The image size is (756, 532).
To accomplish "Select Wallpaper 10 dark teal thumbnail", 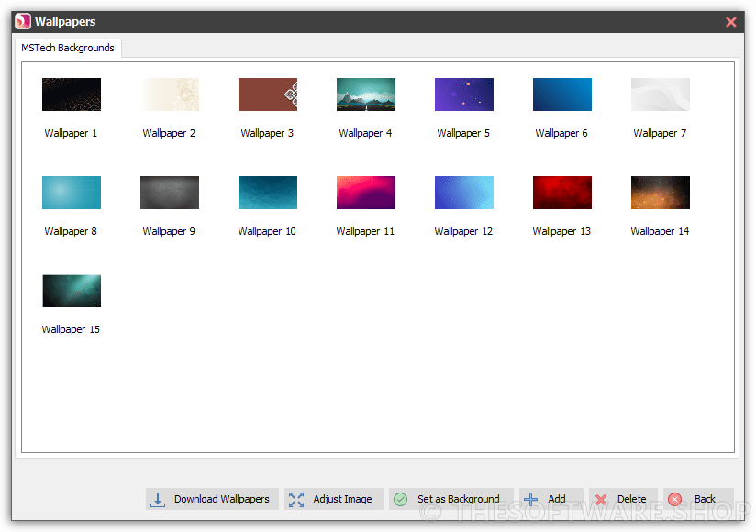I will tap(268, 193).
